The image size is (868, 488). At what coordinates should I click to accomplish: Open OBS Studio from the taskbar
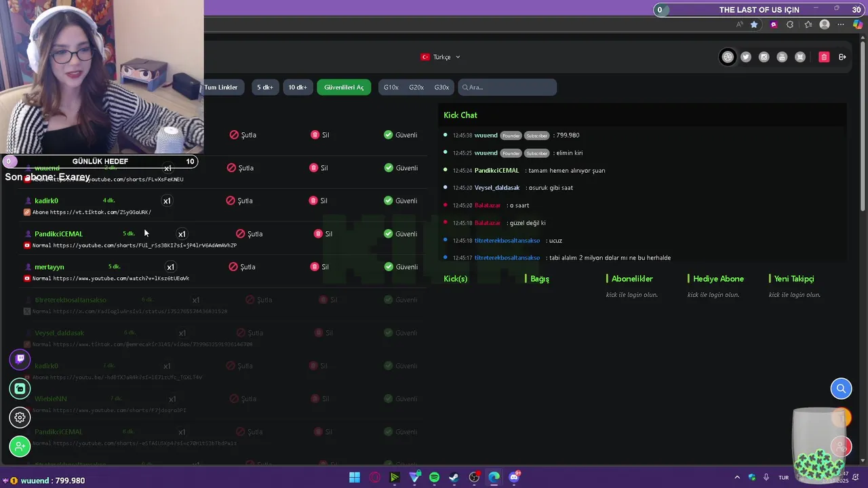click(x=474, y=477)
